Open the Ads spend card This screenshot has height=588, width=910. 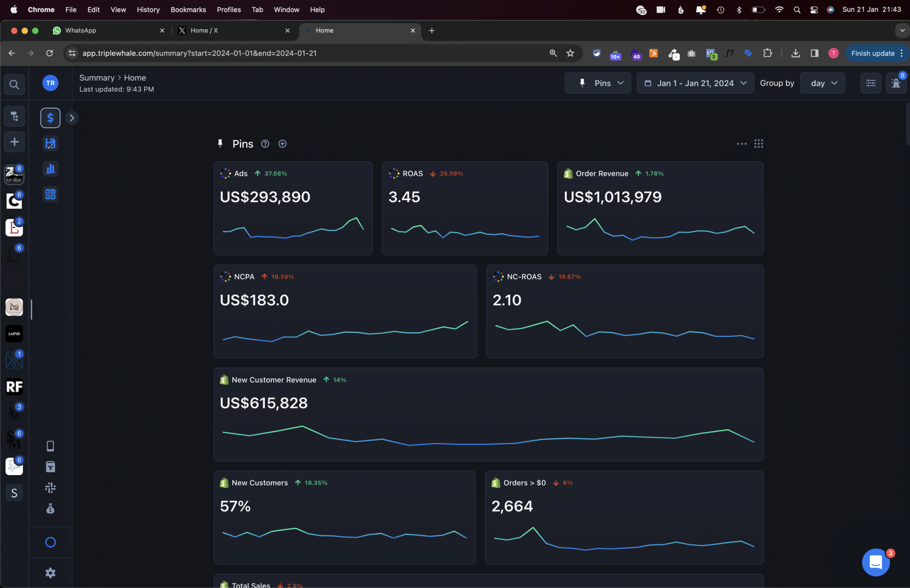tap(293, 208)
